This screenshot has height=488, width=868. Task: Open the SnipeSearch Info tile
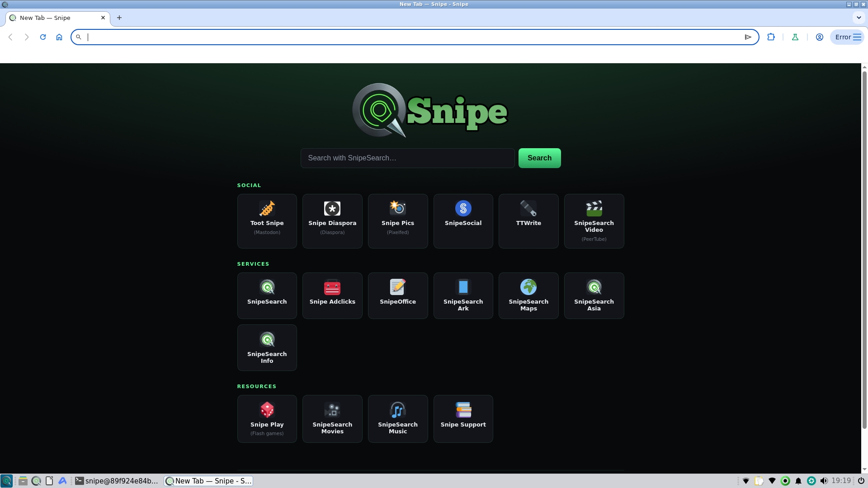267,347
